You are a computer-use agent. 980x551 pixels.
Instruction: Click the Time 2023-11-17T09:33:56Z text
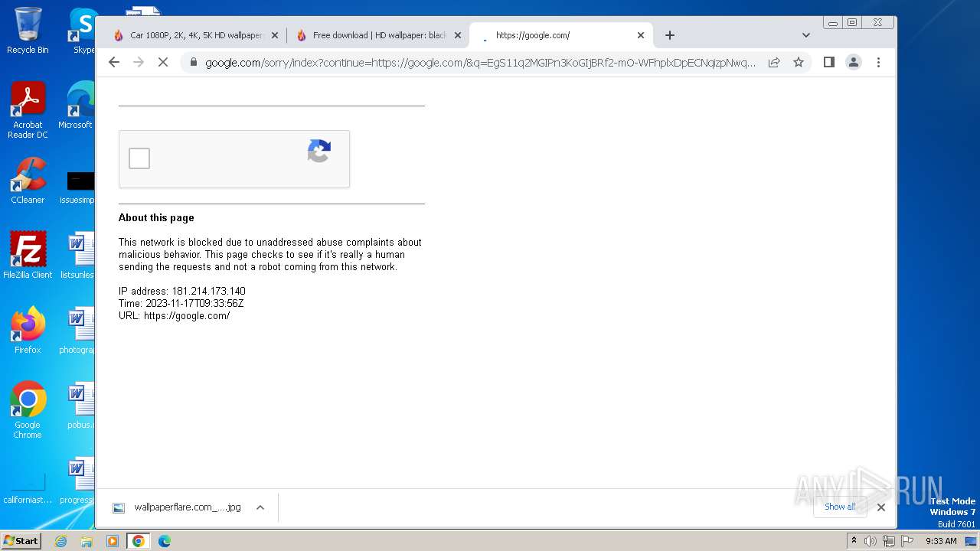181,304
